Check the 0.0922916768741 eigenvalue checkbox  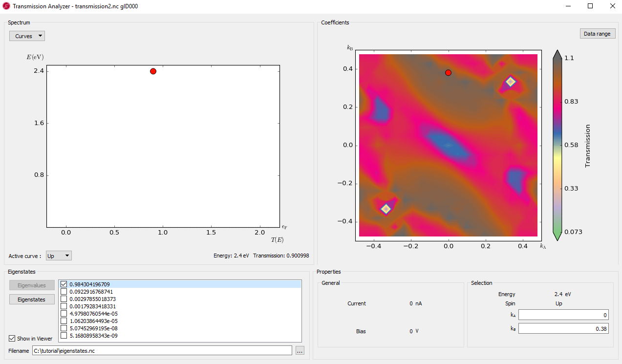(x=64, y=291)
